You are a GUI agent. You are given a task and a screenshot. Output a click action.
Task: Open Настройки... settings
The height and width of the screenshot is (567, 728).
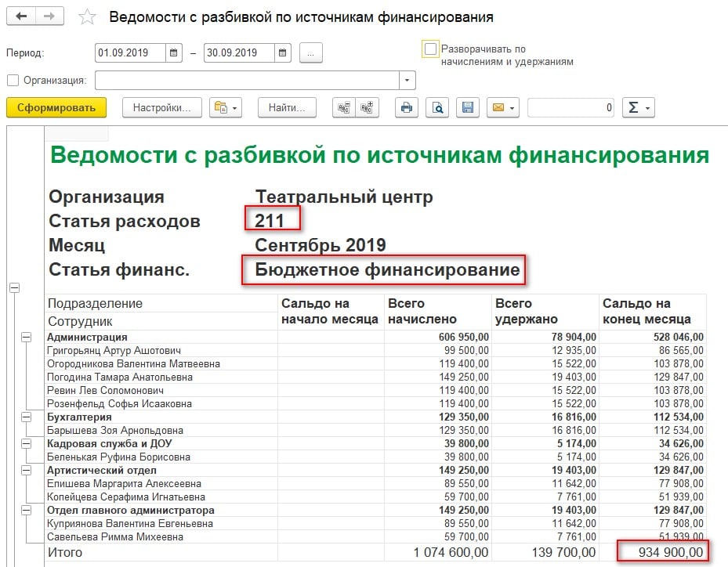coord(162,107)
